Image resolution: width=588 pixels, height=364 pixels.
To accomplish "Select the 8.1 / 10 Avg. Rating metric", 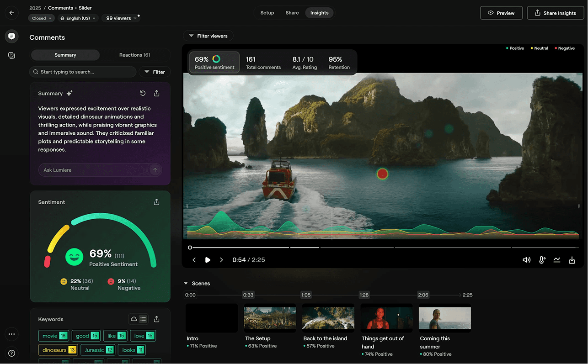I will tap(305, 63).
